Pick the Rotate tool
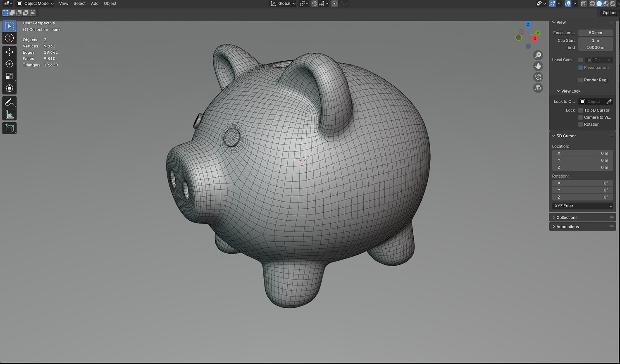This screenshot has width=620, height=364. point(9,64)
